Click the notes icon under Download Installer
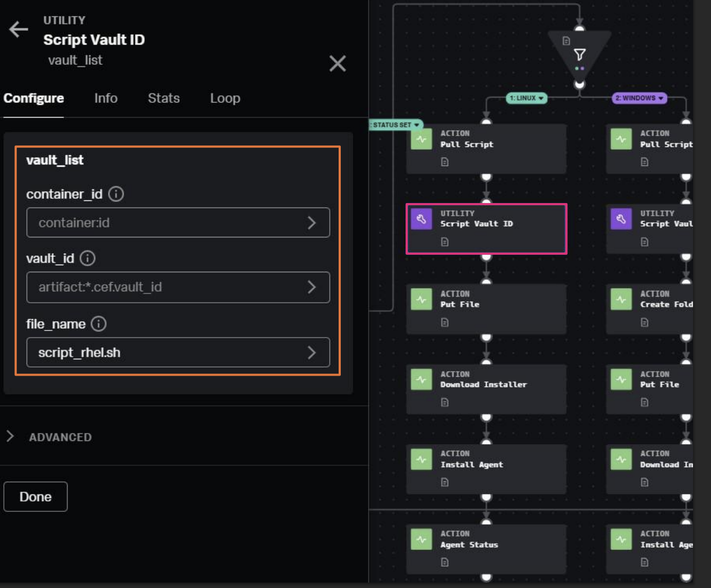 [x=445, y=402]
